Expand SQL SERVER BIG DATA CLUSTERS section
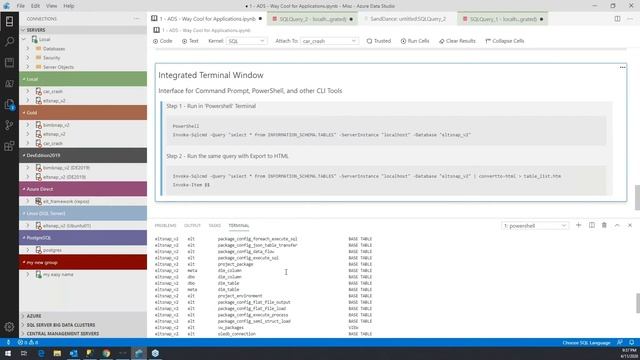Screen dimensions: 640x360 click(x=84, y=325)
